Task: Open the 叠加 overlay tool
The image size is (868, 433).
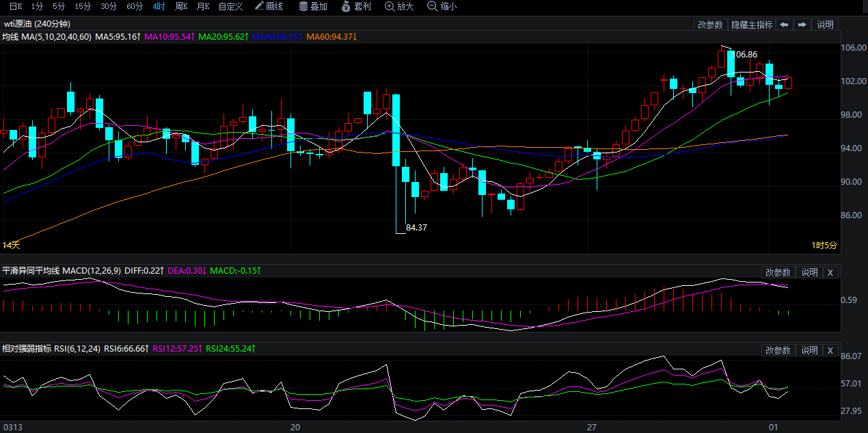Action: tap(313, 6)
